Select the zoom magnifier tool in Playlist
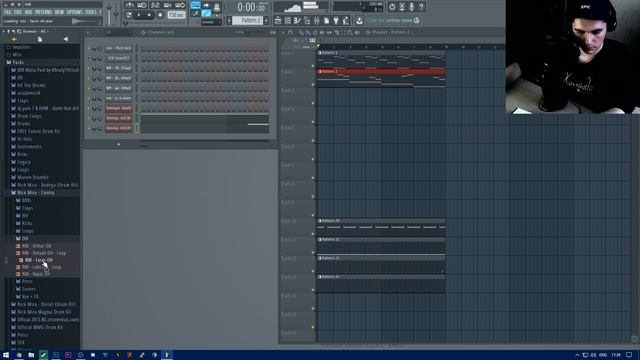Image resolution: width=640 pixels, height=360 pixels. point(350,32)
